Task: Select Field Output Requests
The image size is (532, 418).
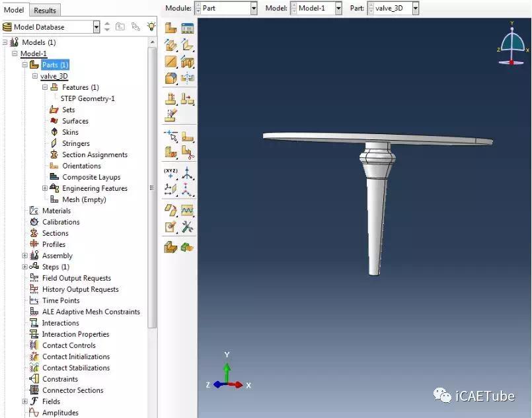Action: pyautogui.click(x=77, y=278)
